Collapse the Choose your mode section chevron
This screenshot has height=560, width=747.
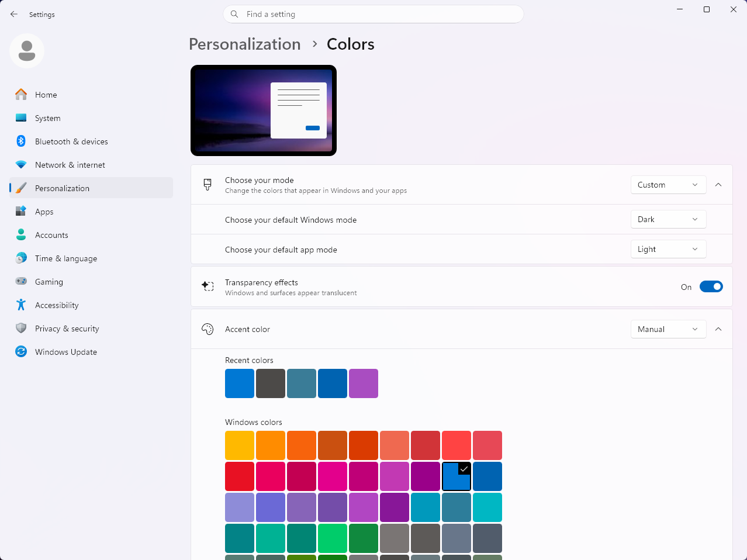[x=718, y=185]
